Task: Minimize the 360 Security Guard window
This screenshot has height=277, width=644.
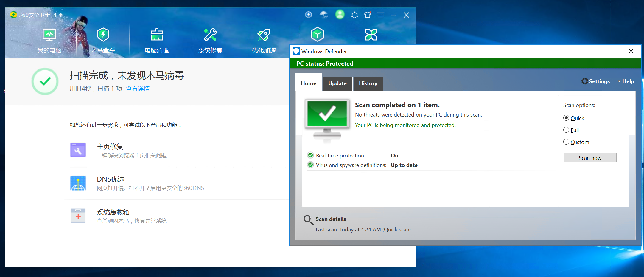Action: pos(393,15)
